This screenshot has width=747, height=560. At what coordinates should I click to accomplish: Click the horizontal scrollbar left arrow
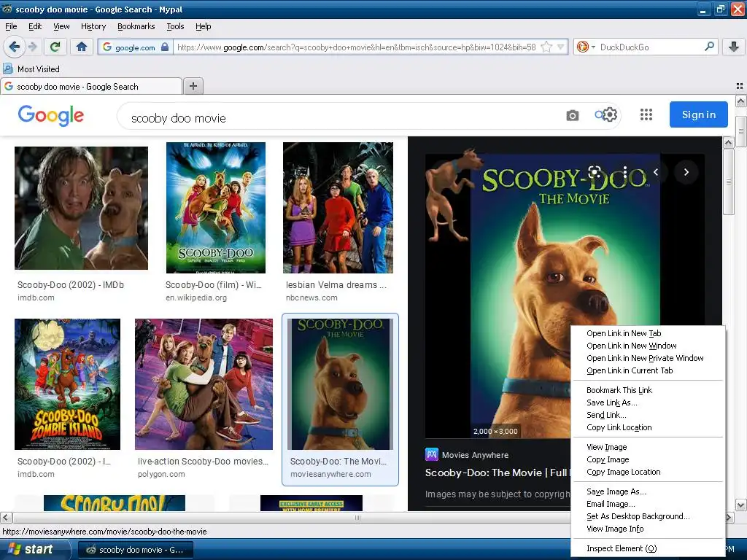pyautogui.click(x=6, y=517)
